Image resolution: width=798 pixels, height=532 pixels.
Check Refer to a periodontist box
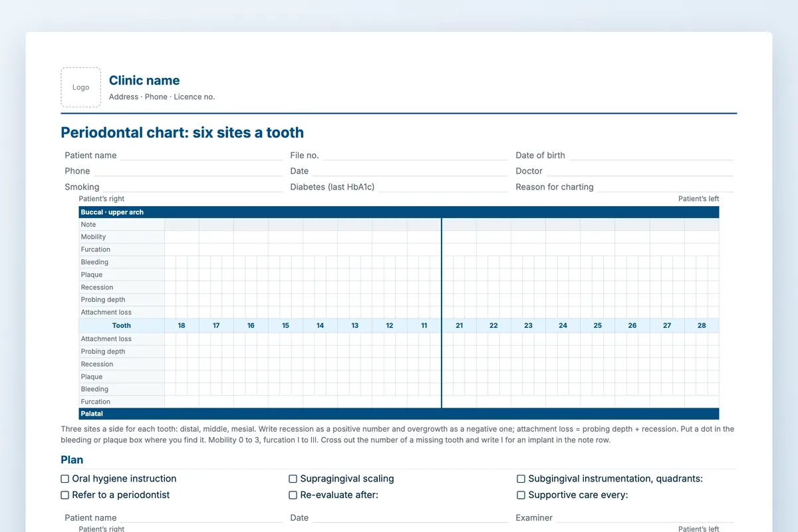pos(65,495)
